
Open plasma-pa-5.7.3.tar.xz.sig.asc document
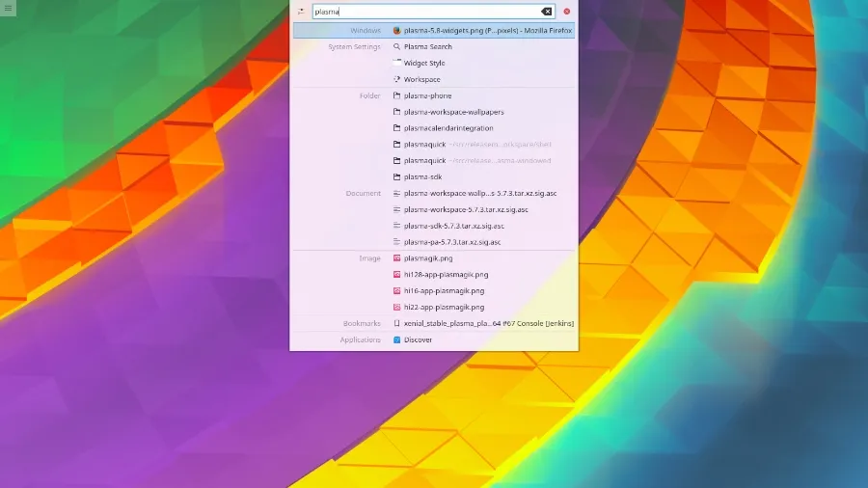(x=452, y=242)
